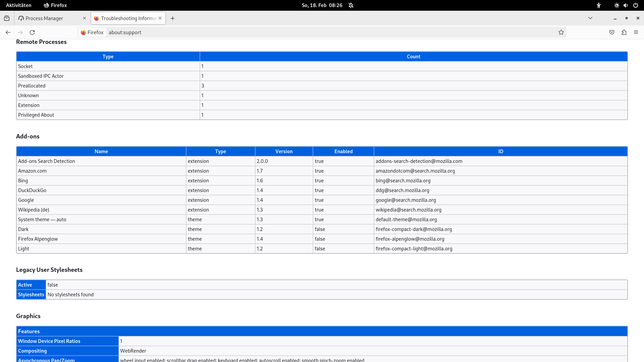Open the Extensions puzzle icon
This screenshot has height=362, width=644.
(624, 32)
